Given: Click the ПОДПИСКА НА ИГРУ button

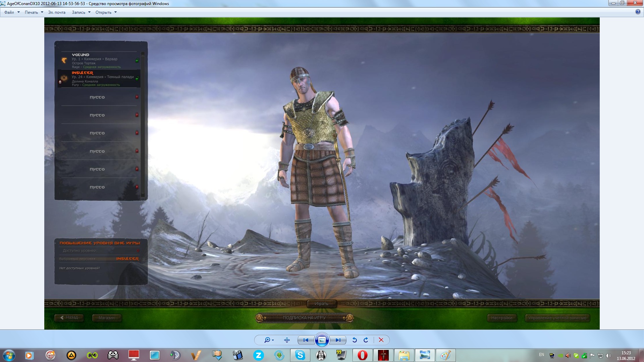Looking at the screenshot, I should 304,318.
